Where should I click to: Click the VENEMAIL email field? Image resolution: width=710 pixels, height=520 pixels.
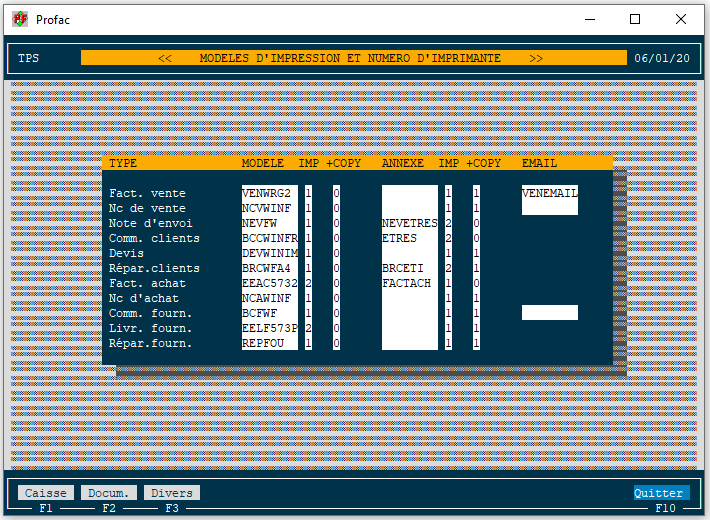pyautogui.click(x=549, y=193)
